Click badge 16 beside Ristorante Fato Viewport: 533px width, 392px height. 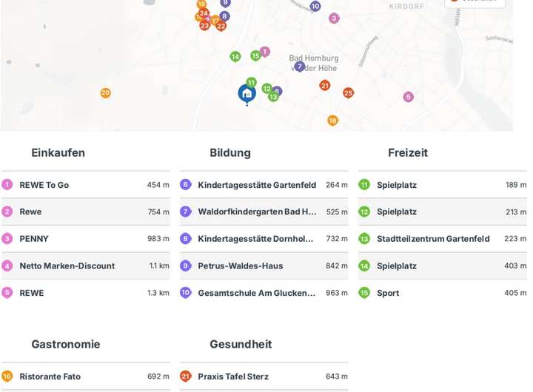point(7,376)
